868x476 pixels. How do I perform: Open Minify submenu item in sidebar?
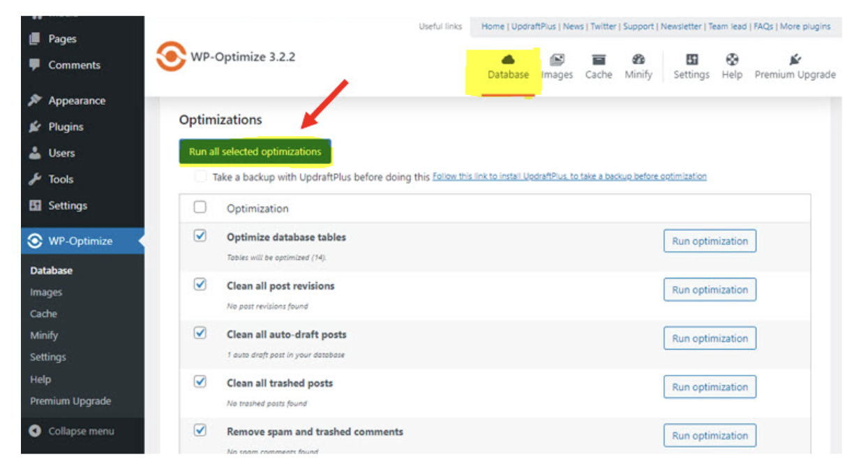tap(44, 336)
